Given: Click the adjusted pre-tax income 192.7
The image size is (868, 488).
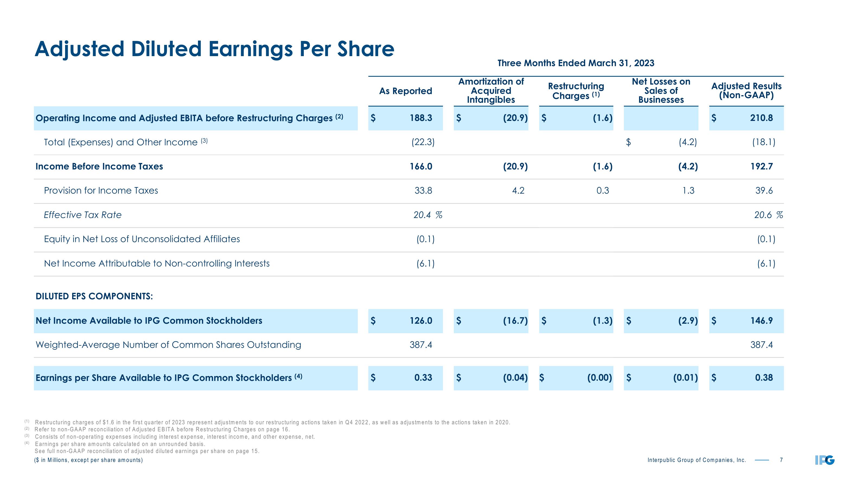Looking at the screenshot, I should pyautogui.click(x=761, y=166).
